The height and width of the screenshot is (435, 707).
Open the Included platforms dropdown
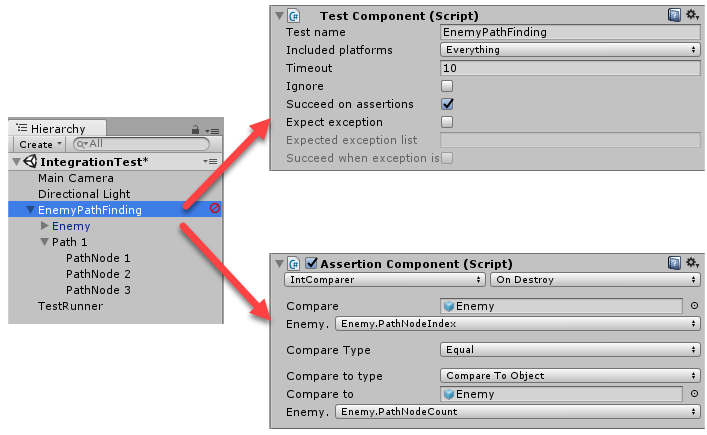click(x=571, y=50)
